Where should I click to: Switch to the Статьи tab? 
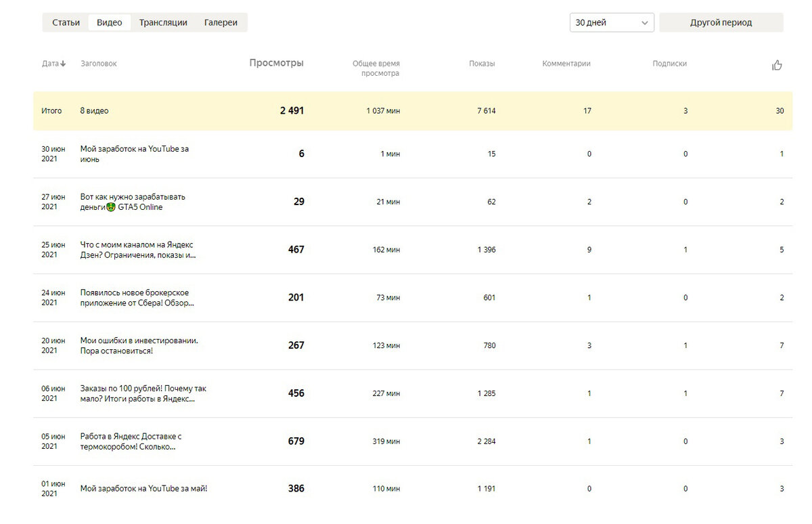pyautogui.click(x=66, y=22)
